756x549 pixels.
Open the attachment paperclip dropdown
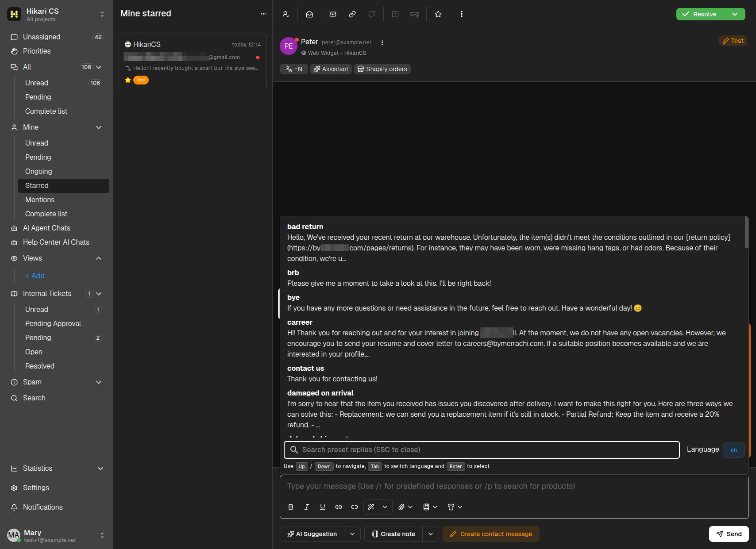pyautogui.click(x=405, y=507)
